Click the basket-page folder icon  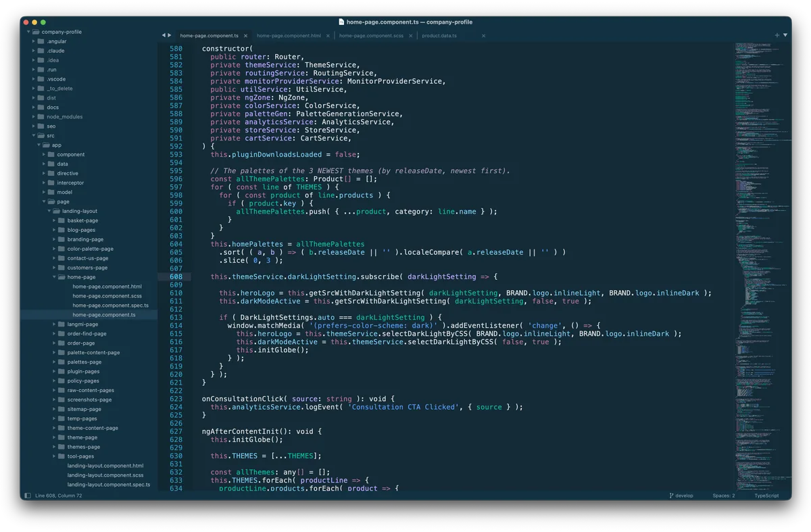[x=62, y=220]
